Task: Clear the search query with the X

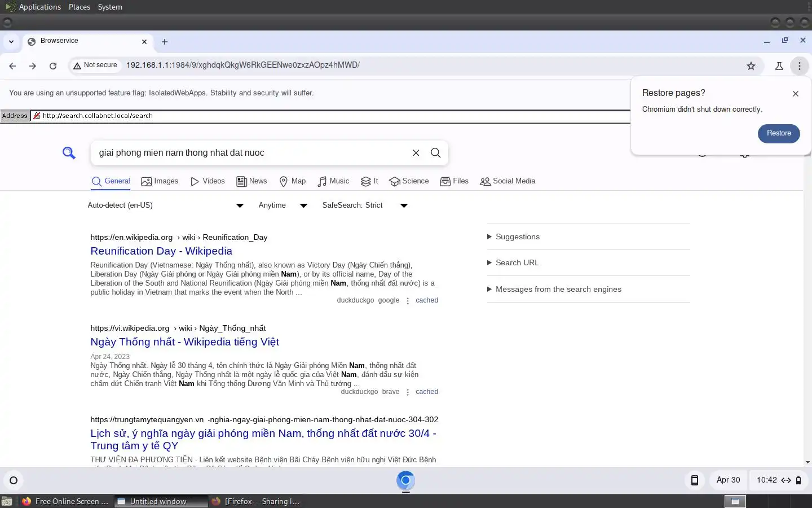Action: pyautogui.click(x=416, y=153)
